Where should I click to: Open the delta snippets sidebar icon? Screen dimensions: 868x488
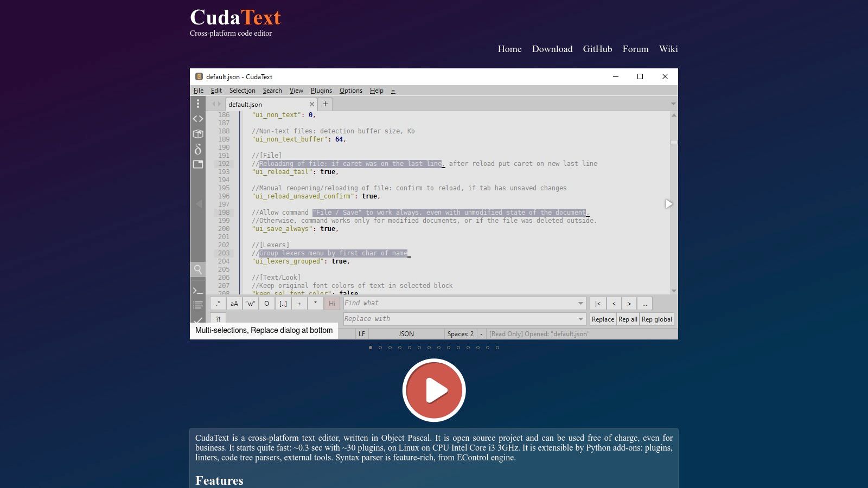point(198,149)
